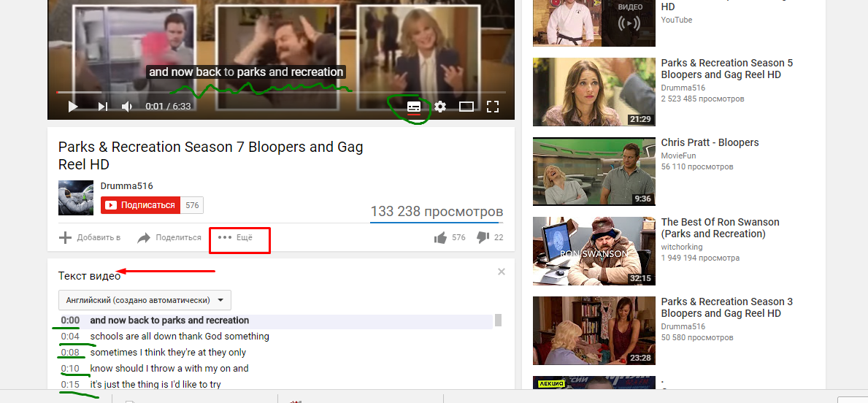
Task: Seek using the video progress bar
Action: [281, 93]
